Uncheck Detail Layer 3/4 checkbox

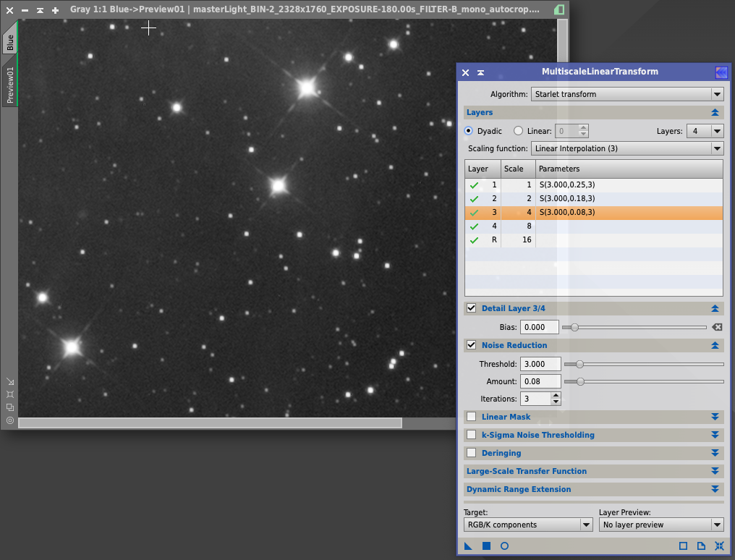pyautogui.click(x=472, y=308)
